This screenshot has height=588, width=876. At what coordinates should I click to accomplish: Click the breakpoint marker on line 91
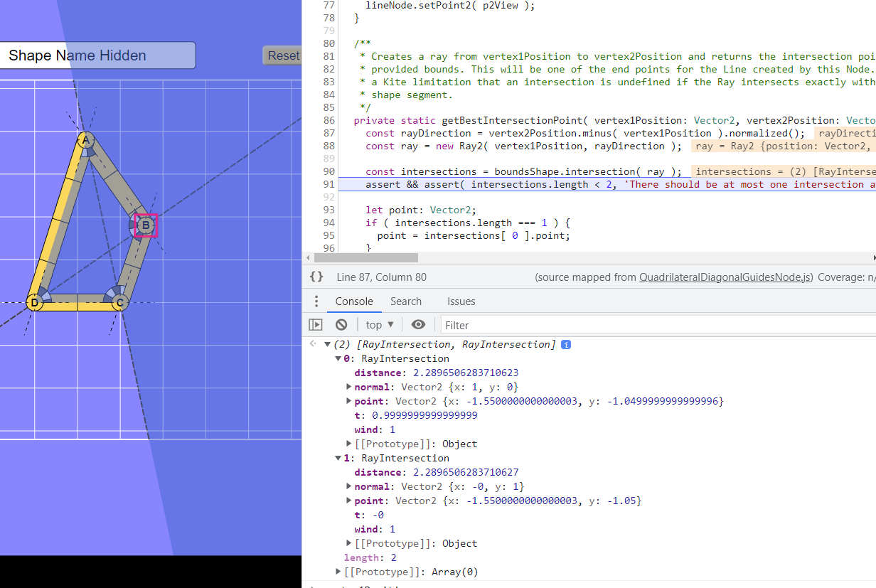tap(328, 184)
